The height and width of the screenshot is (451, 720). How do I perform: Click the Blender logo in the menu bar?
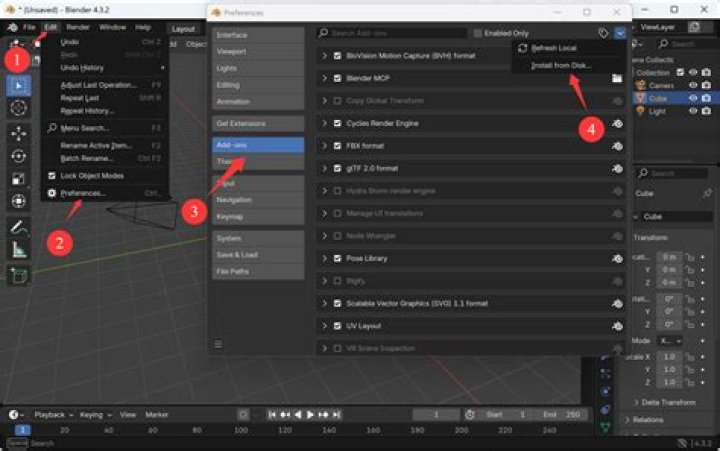point(12,27)
